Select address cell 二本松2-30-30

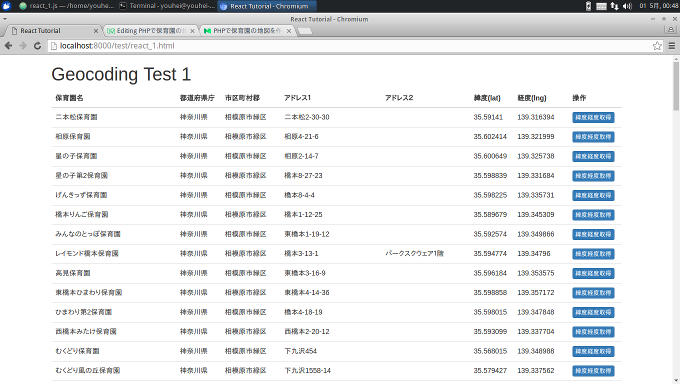click(307, 117)
